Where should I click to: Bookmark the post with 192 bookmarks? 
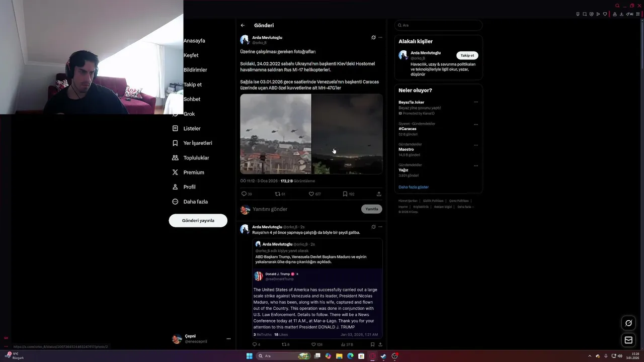[x=348, y=194]
